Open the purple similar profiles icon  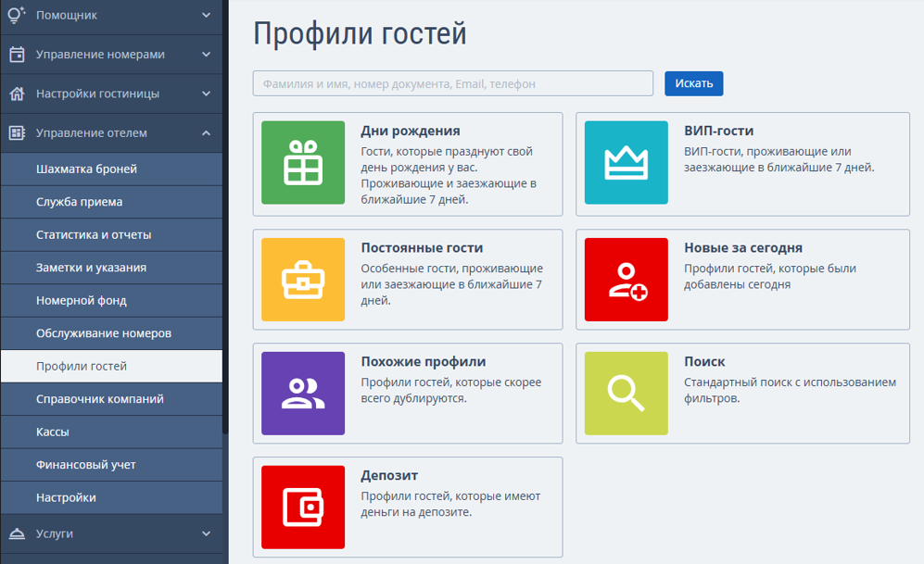[x=303, y=394]
